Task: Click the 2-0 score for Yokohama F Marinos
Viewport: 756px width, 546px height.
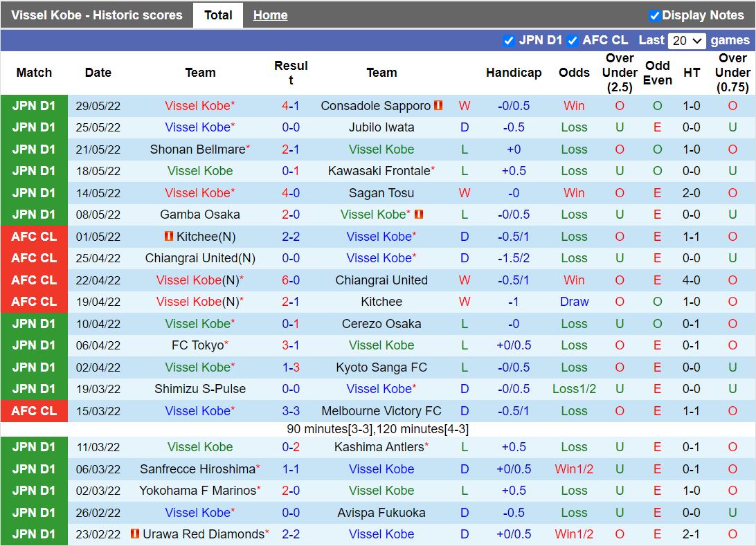Action: (x=291, y=490)
